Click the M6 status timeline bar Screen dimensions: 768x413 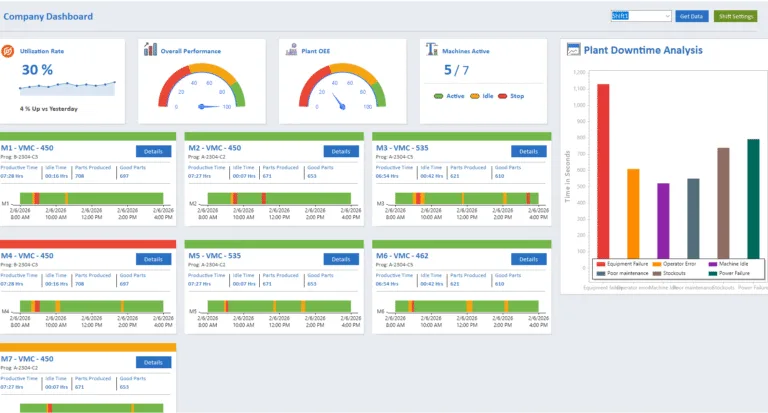[x=467, y=306]
